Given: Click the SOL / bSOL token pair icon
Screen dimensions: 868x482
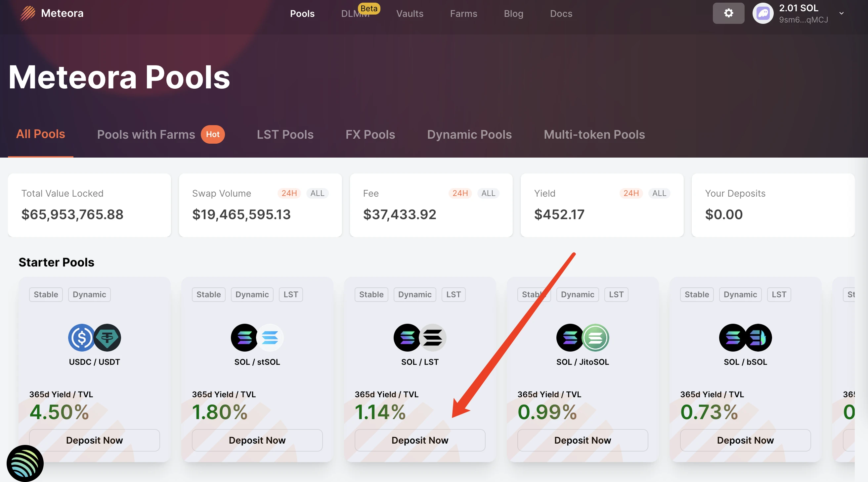Looking at the screenshot, I should click(745, 337).
